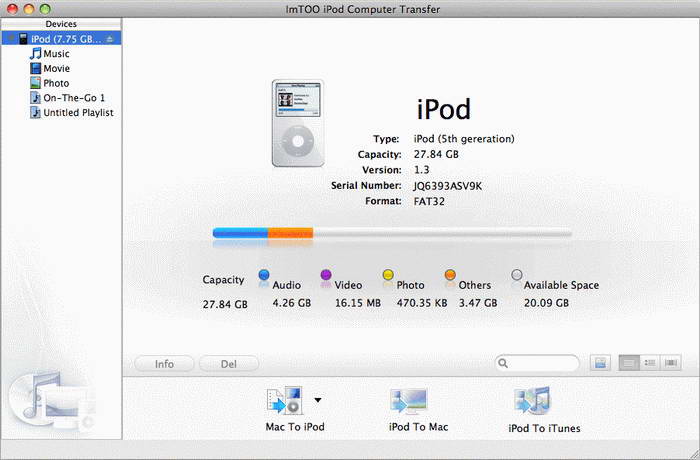
Task: Click the artwork image button beside search
Action: coord(600,363)
